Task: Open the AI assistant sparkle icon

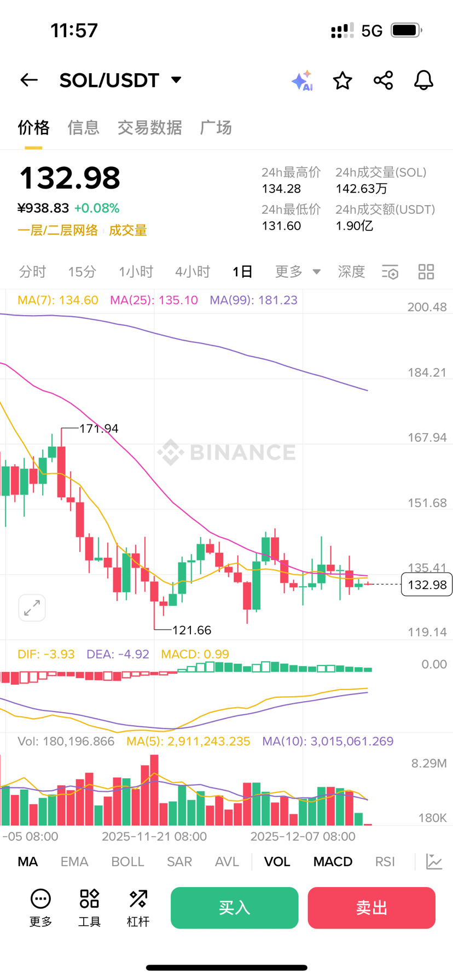Action: (302, 80)
